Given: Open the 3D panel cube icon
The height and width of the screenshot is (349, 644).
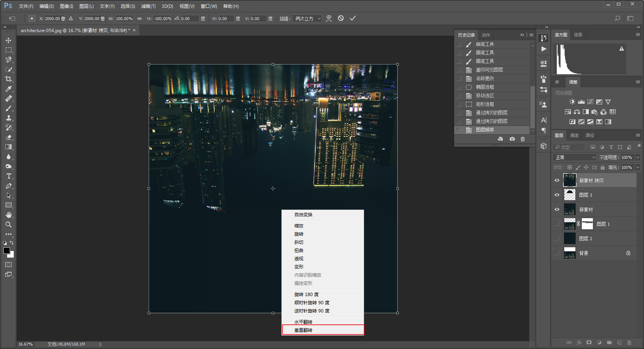Looking at the screenshot, I should [543, 146].
